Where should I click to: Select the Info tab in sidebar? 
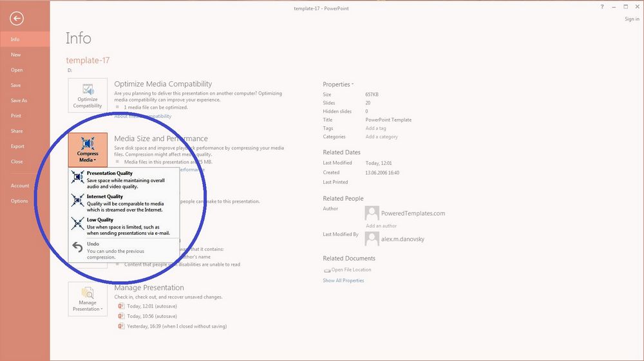pos(25,39)
